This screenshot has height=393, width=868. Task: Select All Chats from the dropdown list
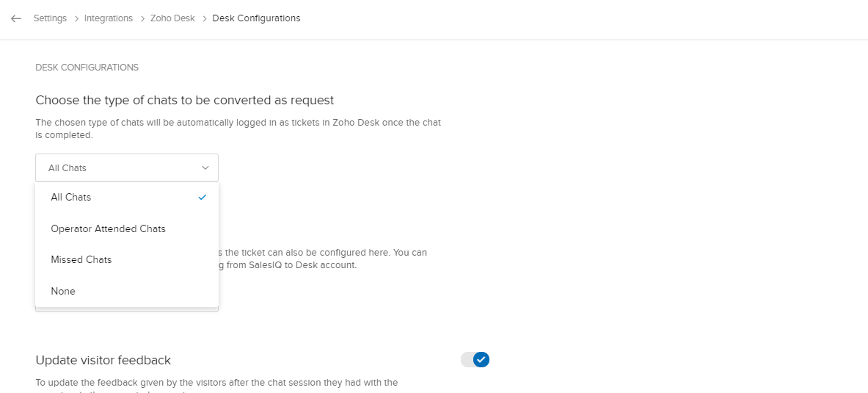(71, 197)
